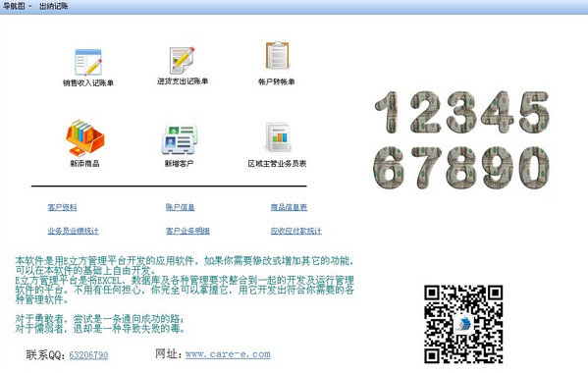Click the 导航图 title bar item
This screenshot has width=588, height=373.
pyautogui.click(x=14, y=6)
